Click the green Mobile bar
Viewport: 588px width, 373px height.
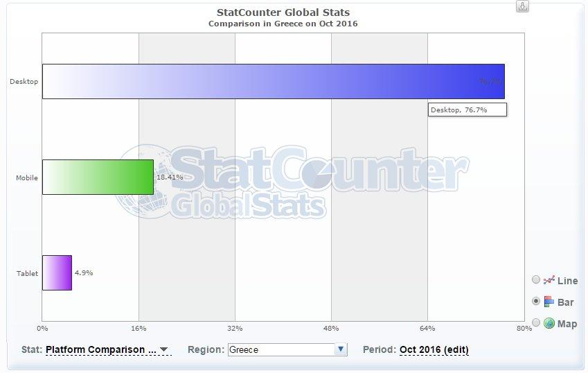click(x=98, y=177)
